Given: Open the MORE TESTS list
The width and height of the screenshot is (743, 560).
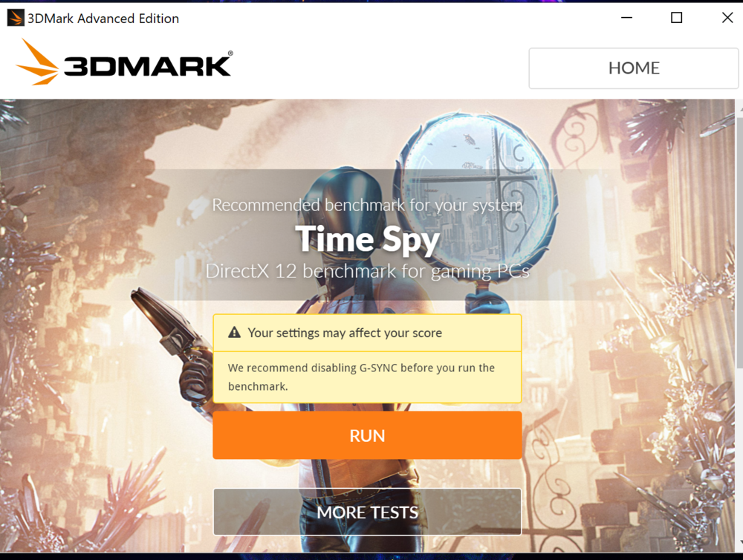Looking at the screenshot, I should click(x=367, y=512).
